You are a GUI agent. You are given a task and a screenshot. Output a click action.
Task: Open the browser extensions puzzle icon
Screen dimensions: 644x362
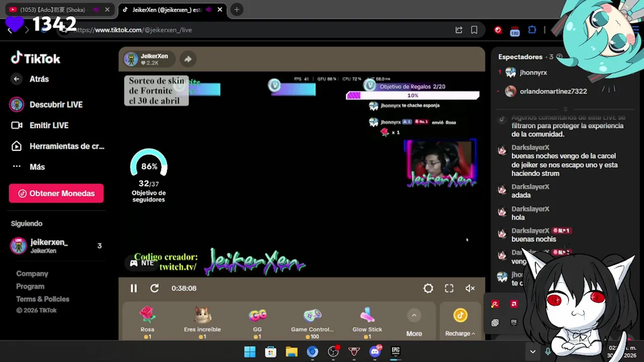point(532,30)
